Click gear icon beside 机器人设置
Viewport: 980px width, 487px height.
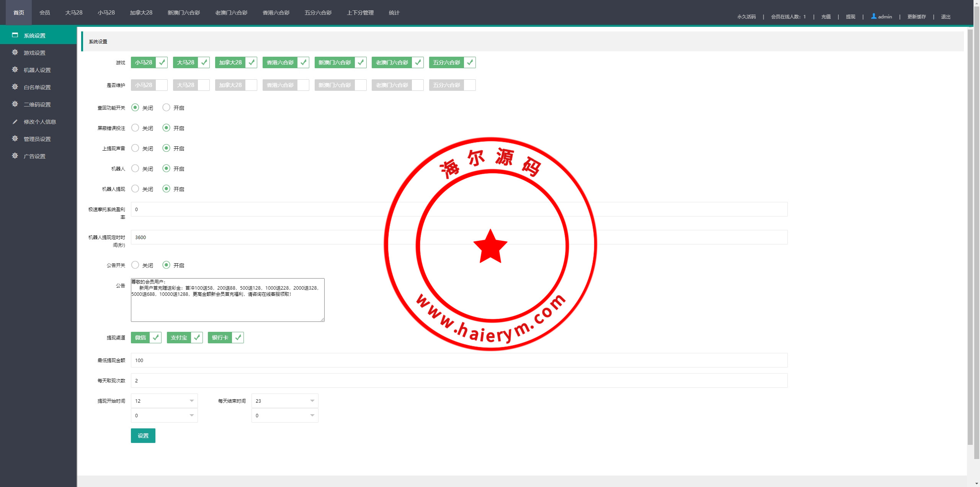coord(15,70)
